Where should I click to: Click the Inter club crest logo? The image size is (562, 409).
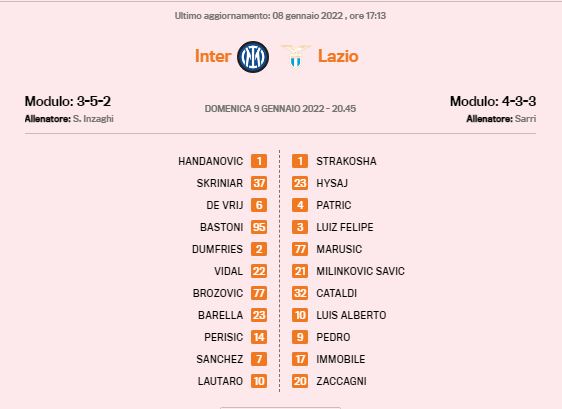[253, 57]
